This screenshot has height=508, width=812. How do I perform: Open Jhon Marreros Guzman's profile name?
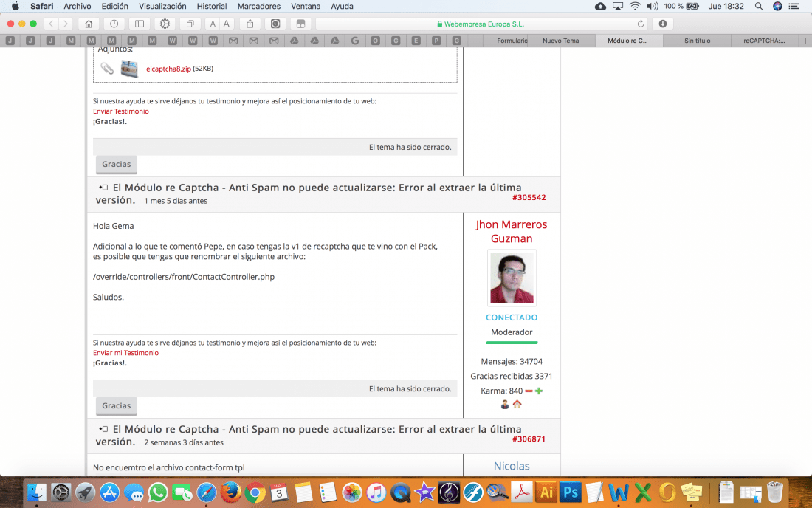click(x=511, y=231)
